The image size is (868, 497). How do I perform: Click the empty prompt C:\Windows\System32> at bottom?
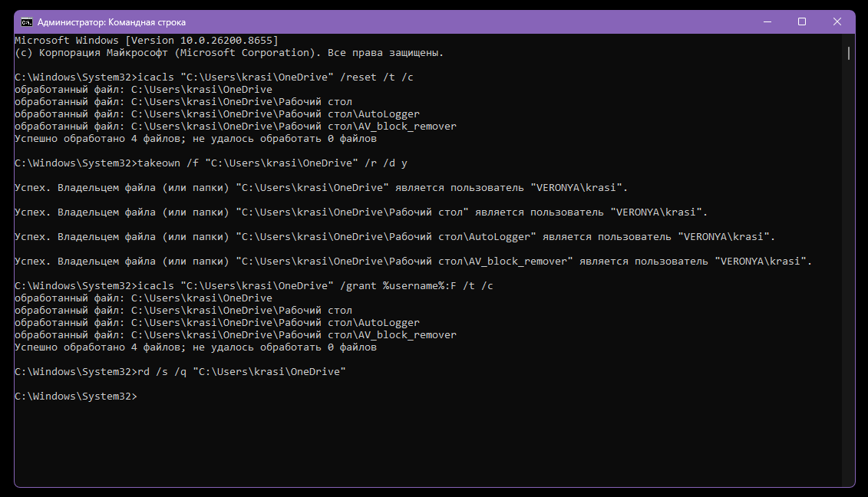(x=76, y=397)
